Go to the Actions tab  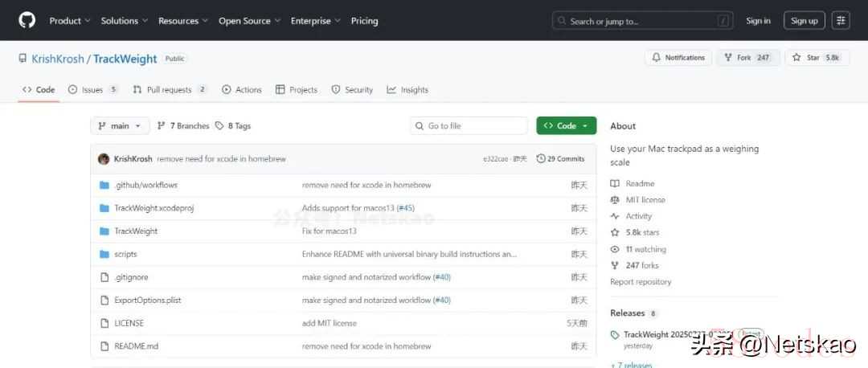pyautogui.click(x=242, y=90)
